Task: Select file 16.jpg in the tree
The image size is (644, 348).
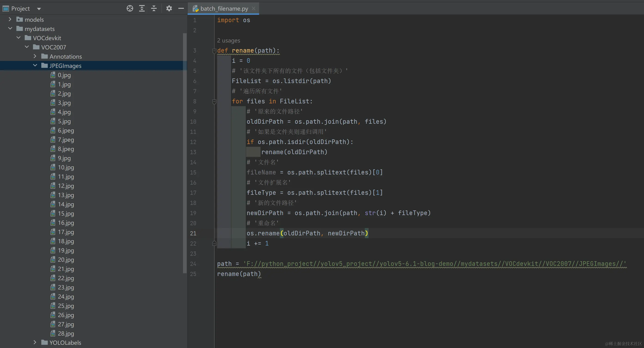Action: pyautogui.click(x=66, y=223)
